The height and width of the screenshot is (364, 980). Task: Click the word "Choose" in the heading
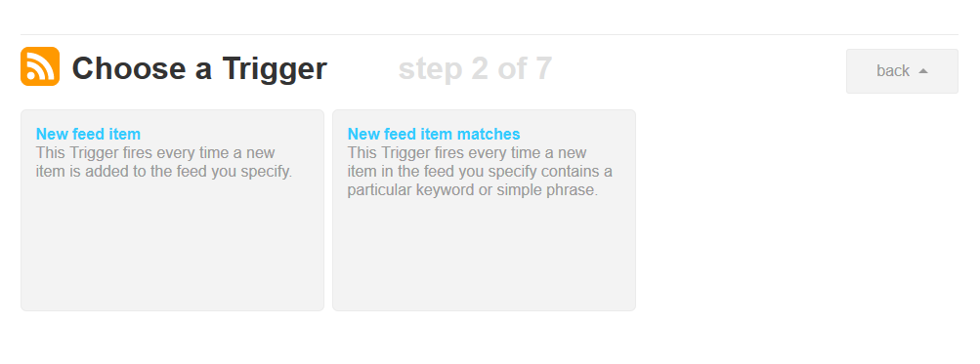coord(130,68)
